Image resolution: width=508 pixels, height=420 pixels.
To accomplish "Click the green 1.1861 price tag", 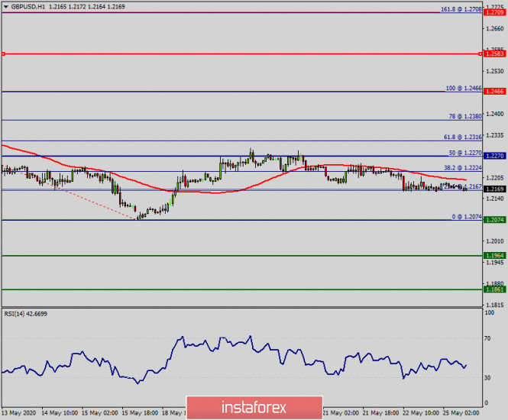I will 493,289.
